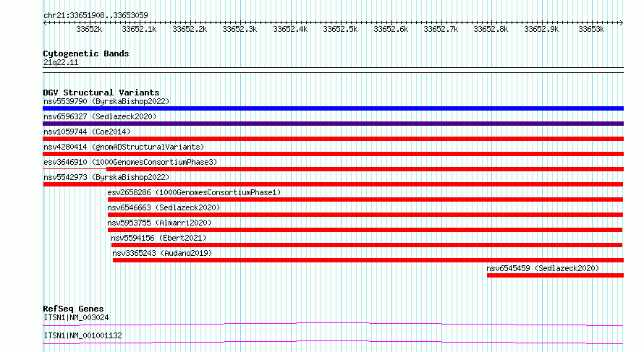
Task: Open the ITSN1|NM_001001132 gene label
Action: pyautogui.click(x=82, y=335)
